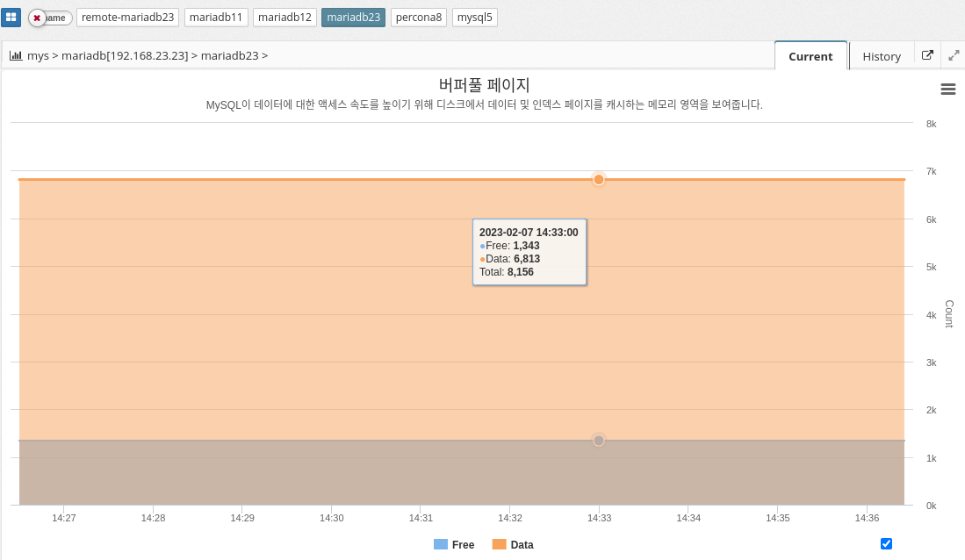Pick the mysql5 server button
965x560 pixels.
475,18
